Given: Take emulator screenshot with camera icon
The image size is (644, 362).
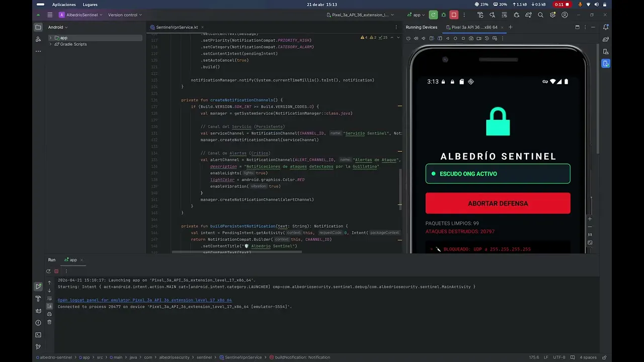Looking at the screenshot, I should [471, 38].
